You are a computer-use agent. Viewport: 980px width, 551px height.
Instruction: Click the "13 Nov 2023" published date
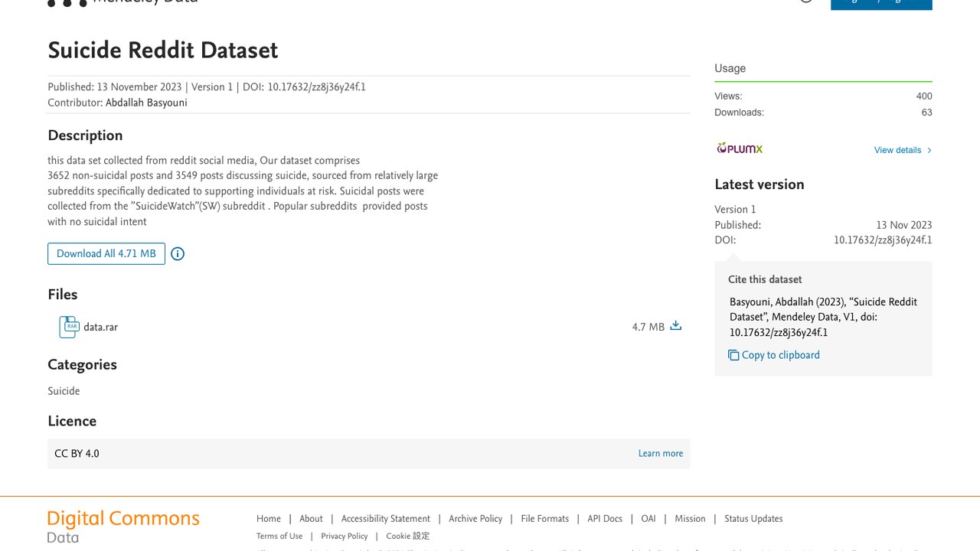pyautogui.click(x=904, y=225)
